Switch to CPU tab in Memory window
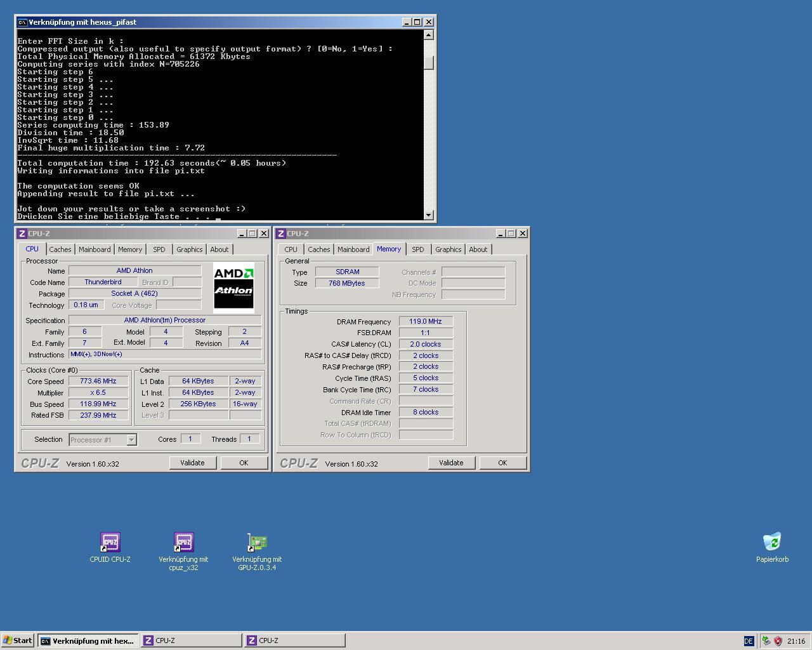 click(x=291, y=249)
